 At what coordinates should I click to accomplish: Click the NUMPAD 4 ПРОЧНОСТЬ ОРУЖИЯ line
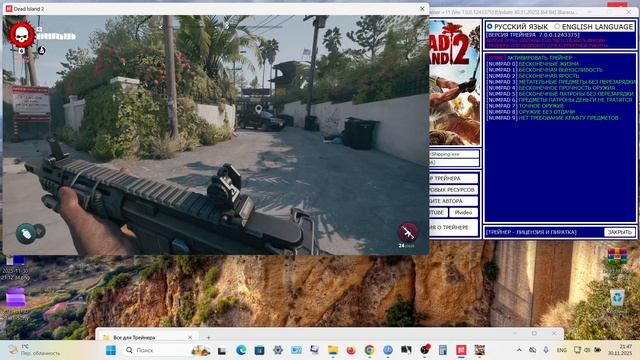tap(551, 88)
